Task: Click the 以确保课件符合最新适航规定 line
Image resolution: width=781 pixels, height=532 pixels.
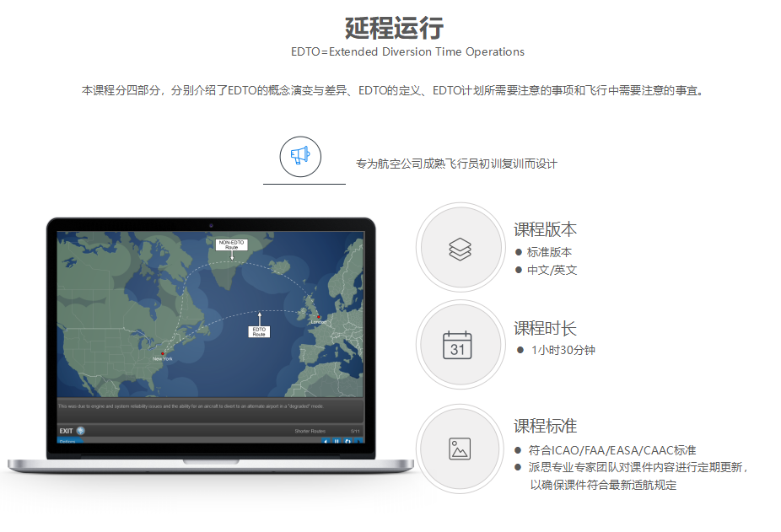Action: [603, 485]
